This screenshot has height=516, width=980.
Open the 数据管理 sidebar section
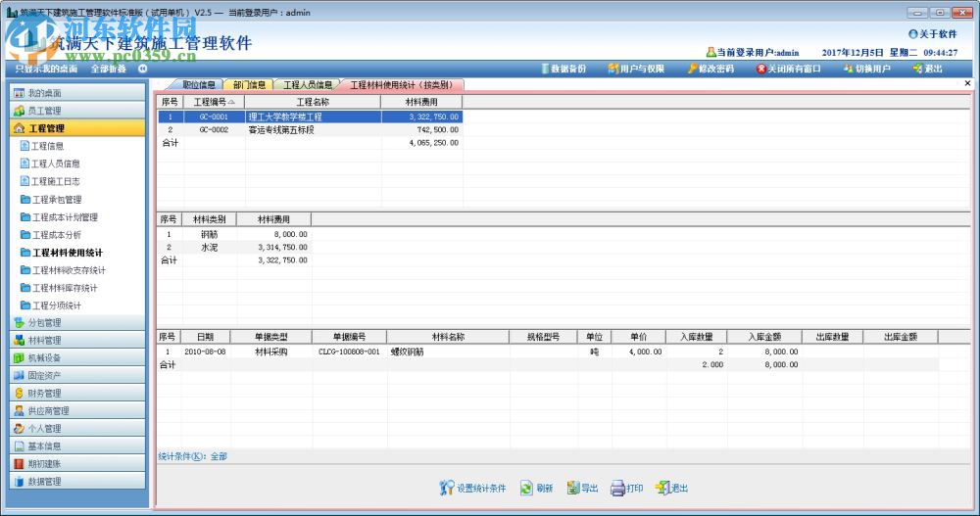click(78, 481)
